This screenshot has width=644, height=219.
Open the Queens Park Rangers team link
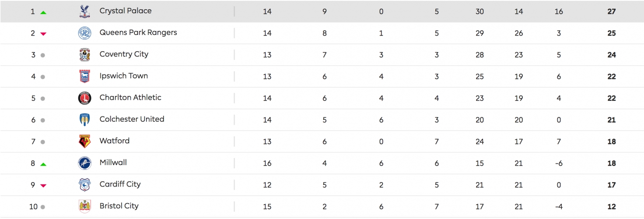138,32
